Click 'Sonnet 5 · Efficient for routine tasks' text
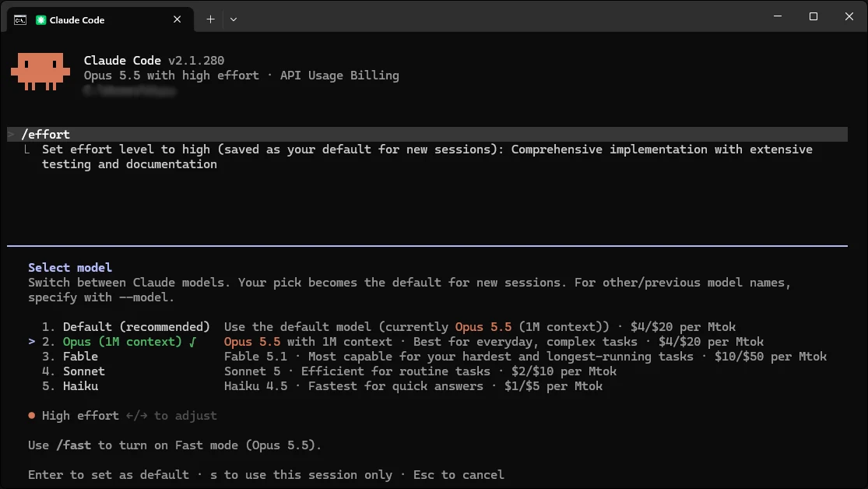 357,371
